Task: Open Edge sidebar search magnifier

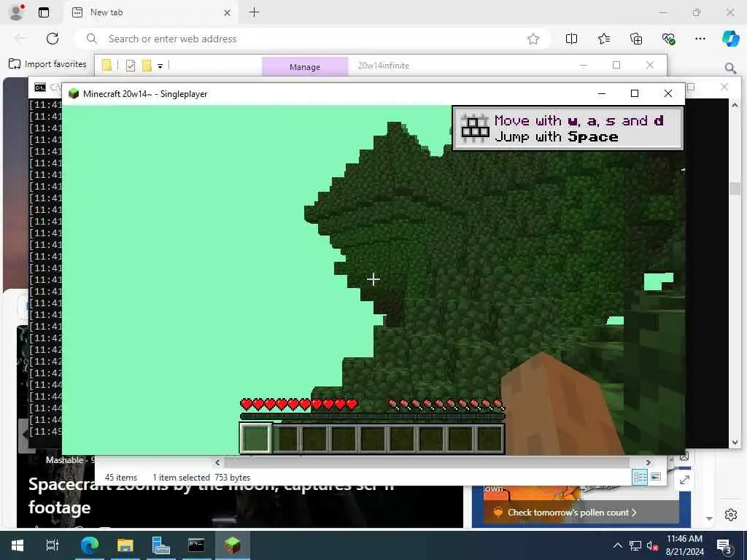Action: (x=730, y=68)
